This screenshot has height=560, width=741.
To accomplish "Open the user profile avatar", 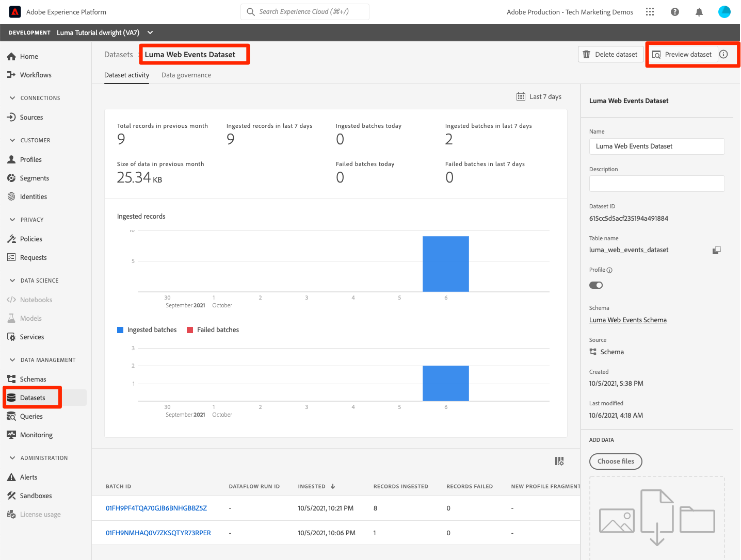I will coord(724,12).
